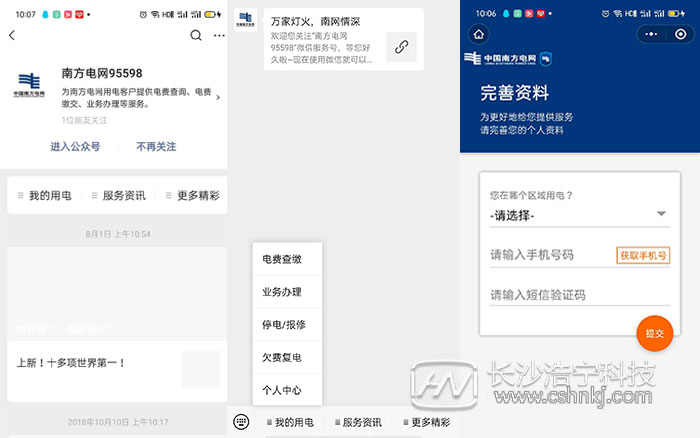Open article 上新！十多项世界第一！

[71, 363]
